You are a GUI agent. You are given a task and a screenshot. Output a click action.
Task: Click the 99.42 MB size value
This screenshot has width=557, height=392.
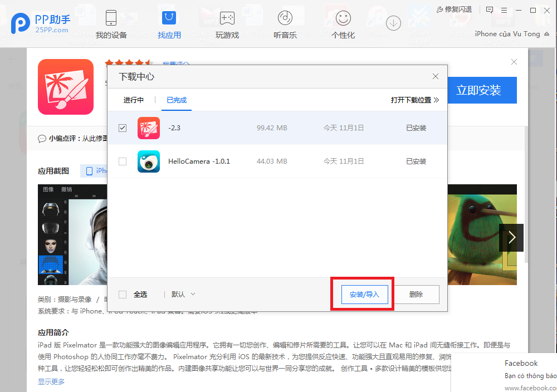272,128
